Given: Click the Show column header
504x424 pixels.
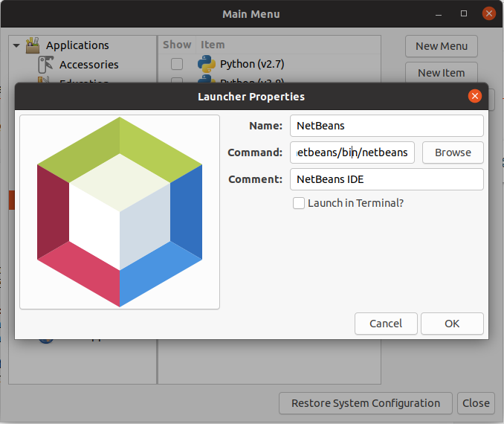Looking at the screenshot, I should pos(177,45).
